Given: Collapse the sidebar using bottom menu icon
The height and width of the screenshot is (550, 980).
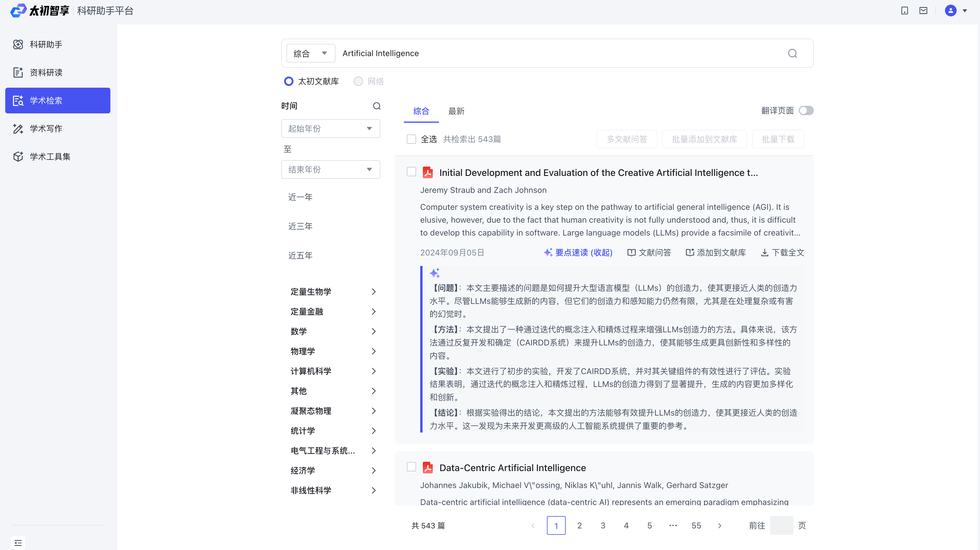Looking at the screenshot, I should pos(18,542).
